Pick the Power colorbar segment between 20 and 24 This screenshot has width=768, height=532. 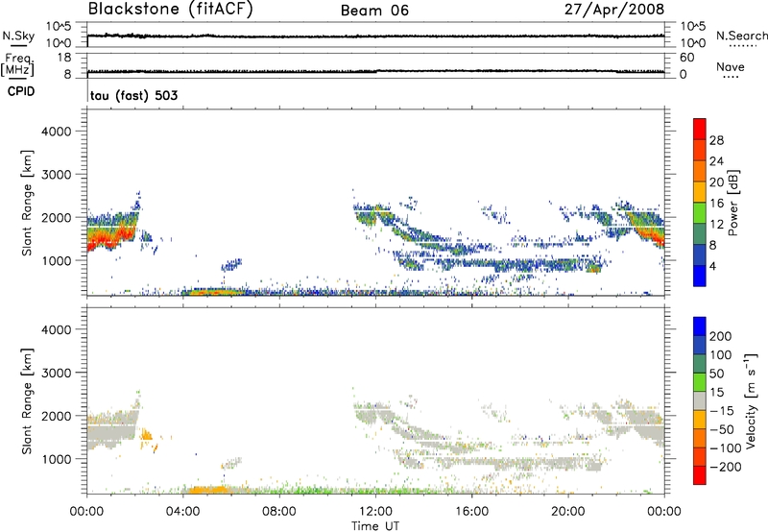(x=700, y=171)
